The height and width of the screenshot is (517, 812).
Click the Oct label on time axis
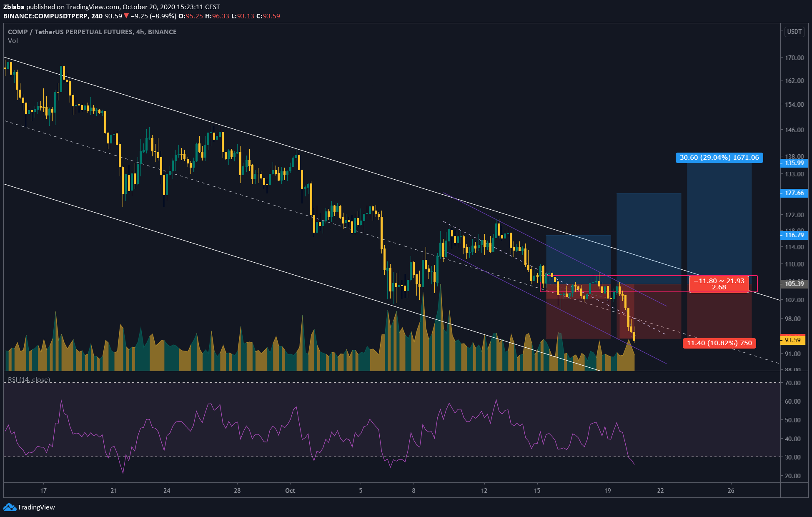290,491
